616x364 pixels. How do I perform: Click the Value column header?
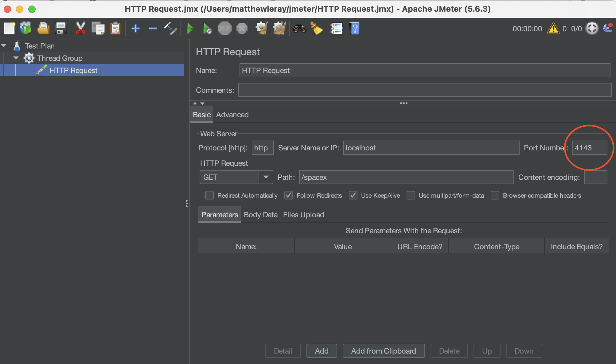(343, 246)
